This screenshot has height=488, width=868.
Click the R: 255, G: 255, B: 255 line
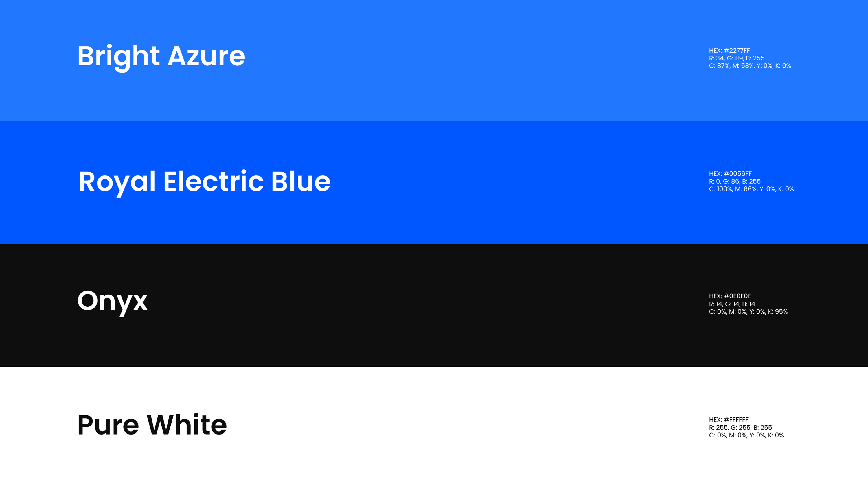coord(740,427)
